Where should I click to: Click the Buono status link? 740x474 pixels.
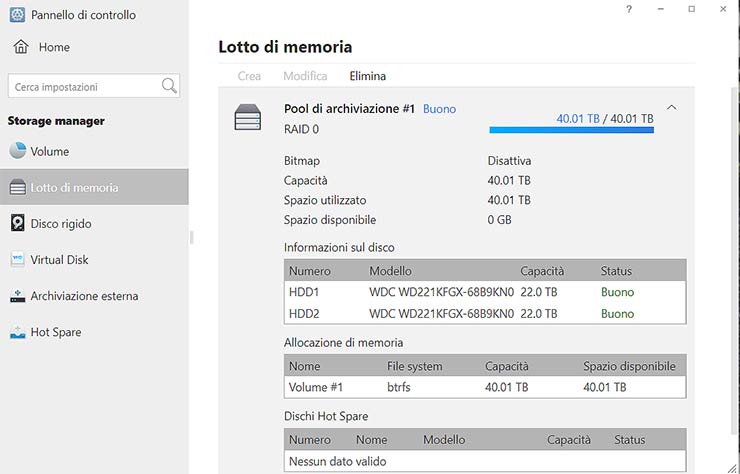(439, 108)
